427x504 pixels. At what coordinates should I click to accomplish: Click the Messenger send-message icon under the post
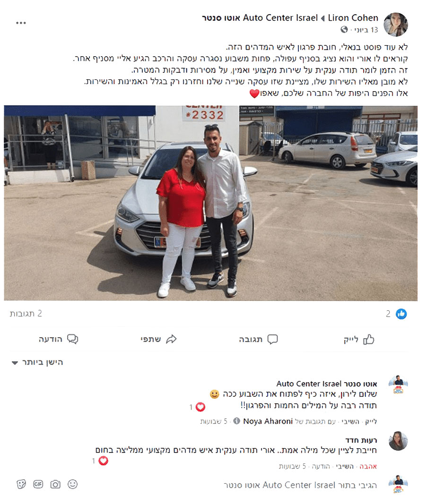(x=72, y=339)
